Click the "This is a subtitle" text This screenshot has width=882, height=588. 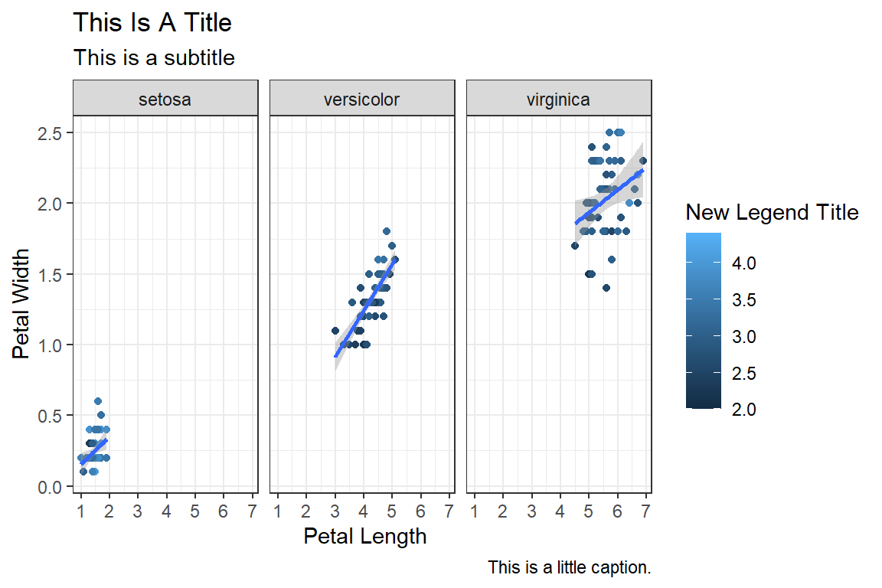[153, 57]
